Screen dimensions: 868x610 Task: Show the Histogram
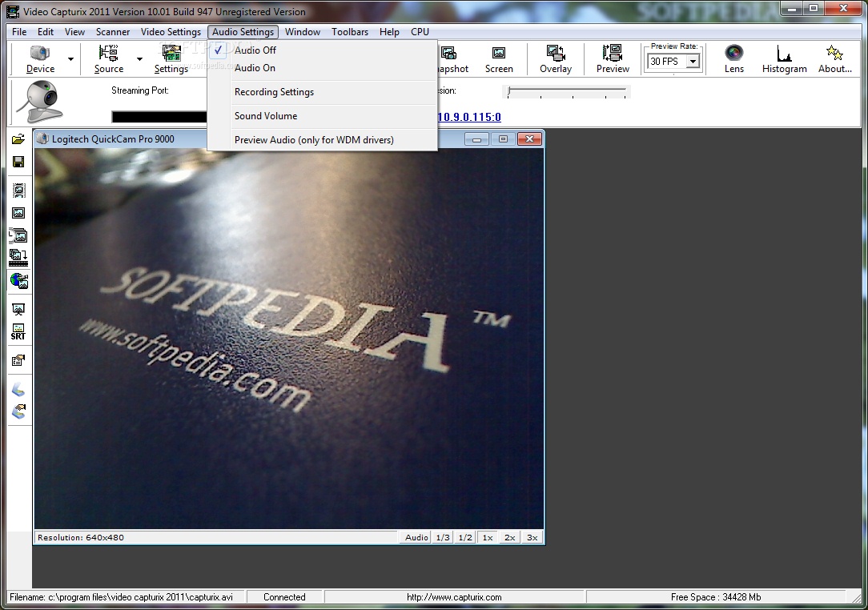pyautogui.click(x=784, y=59)
